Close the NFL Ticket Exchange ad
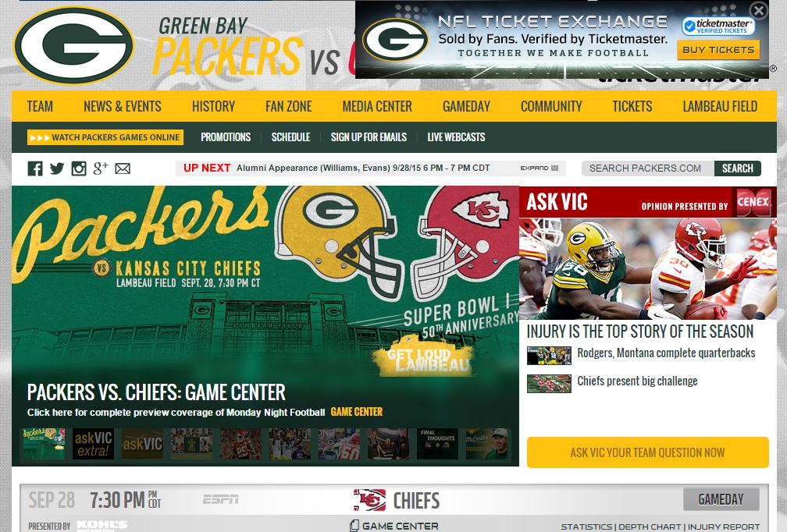This screenshot has height=532, width=787. click(757, 10)
